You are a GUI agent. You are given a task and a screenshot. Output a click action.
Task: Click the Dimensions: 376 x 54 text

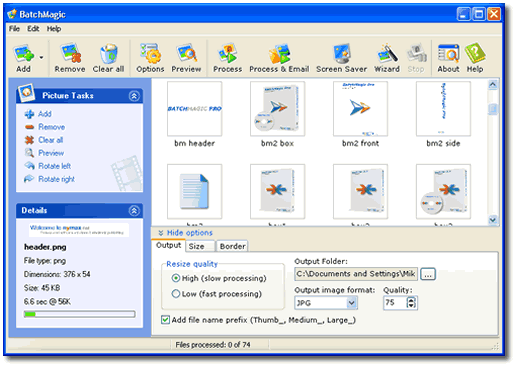pyautogui.click(x=57, y=274)
